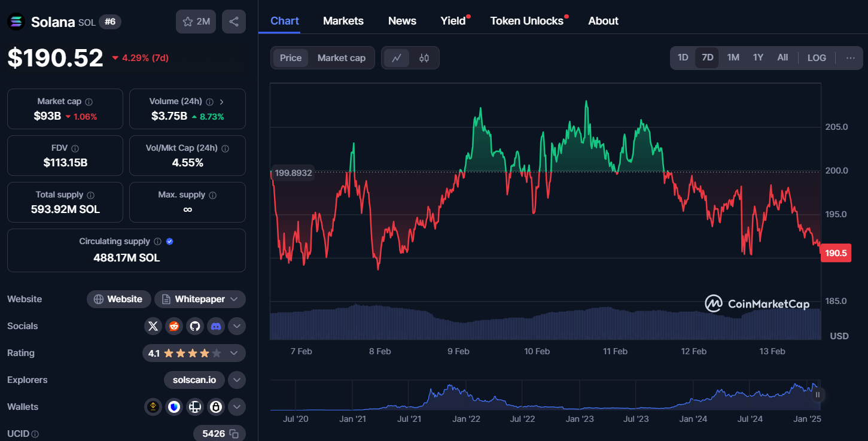Set chart range to 1D

(x=683, y=58)
